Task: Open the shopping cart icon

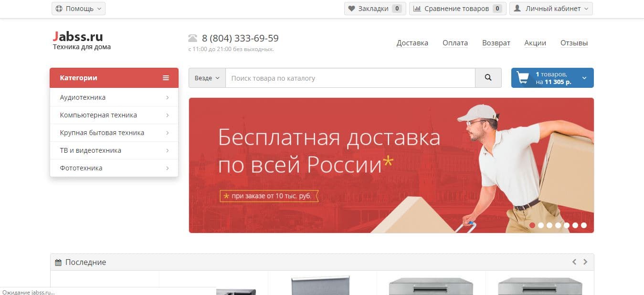Action: [x=523, y=77]
